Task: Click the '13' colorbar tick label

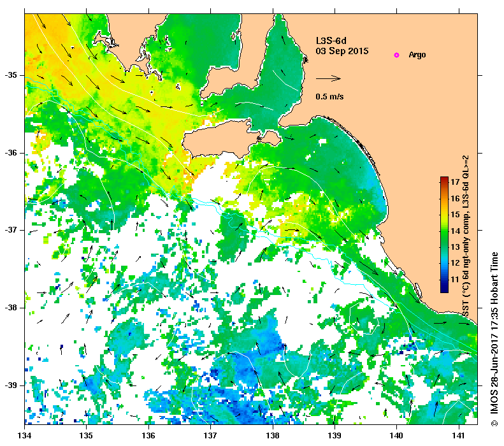Action: 455,247
